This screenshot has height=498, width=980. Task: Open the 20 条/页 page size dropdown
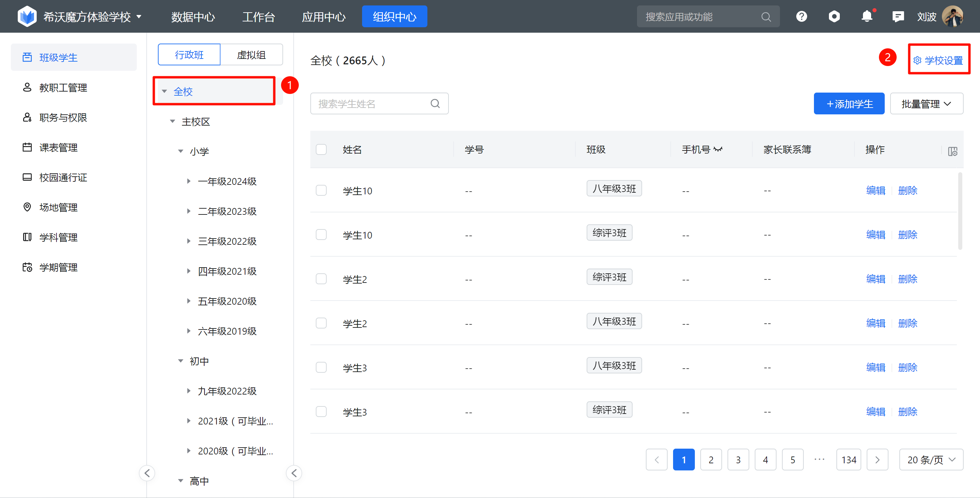(931, 460)
